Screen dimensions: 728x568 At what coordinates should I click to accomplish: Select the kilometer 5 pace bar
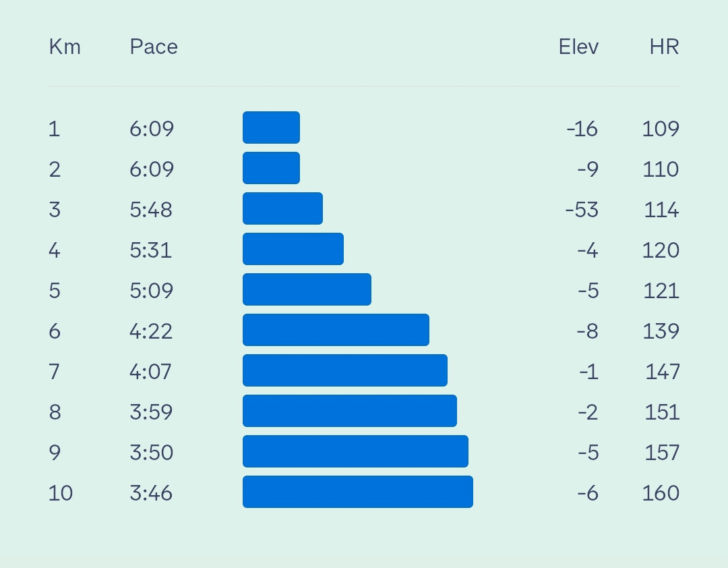coord(307,289)
